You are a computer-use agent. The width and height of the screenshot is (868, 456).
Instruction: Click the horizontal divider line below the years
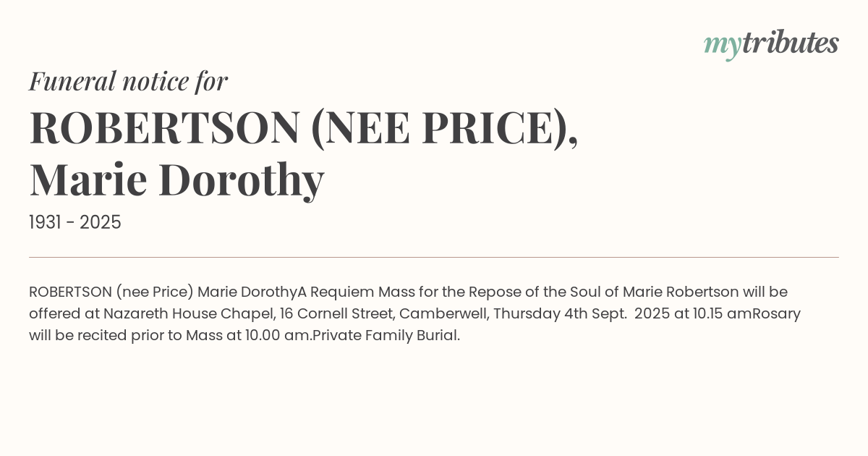(x=434, y=257)
